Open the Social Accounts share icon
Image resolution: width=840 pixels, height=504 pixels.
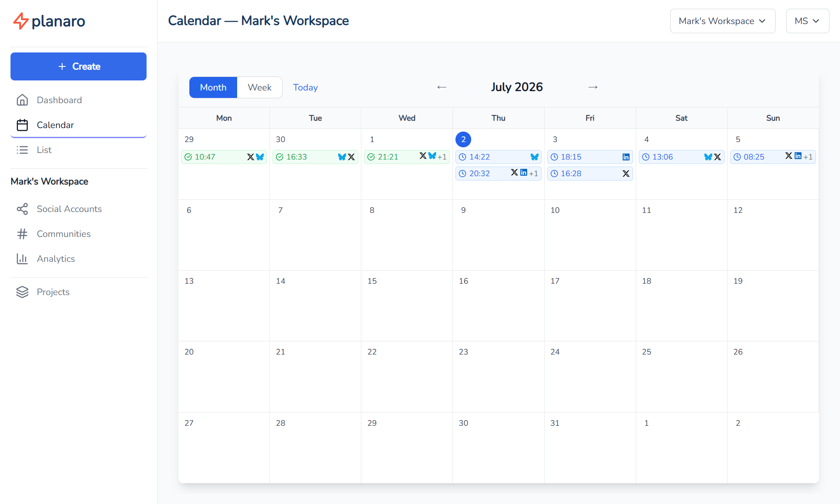[22, 209]
